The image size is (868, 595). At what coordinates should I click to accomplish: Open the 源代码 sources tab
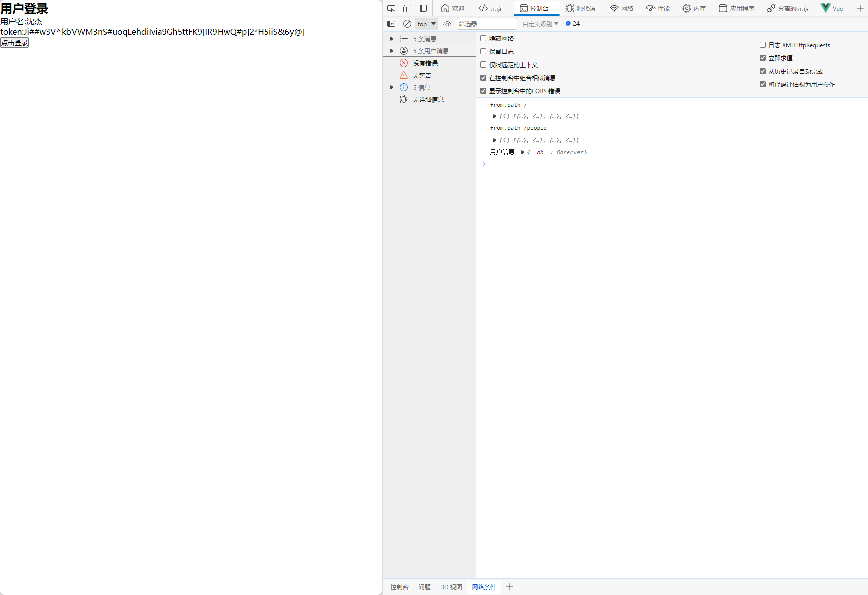[580, 8]
